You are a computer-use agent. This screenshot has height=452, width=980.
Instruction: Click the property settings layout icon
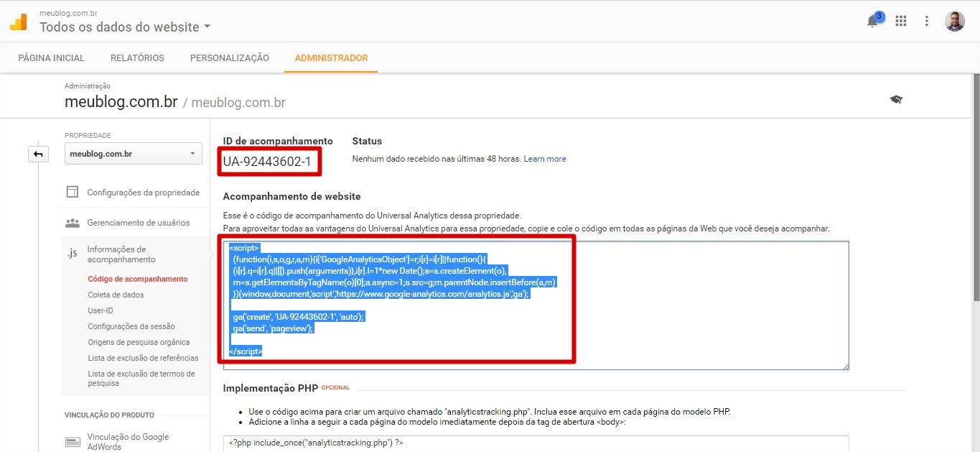(x=72, y=192)
